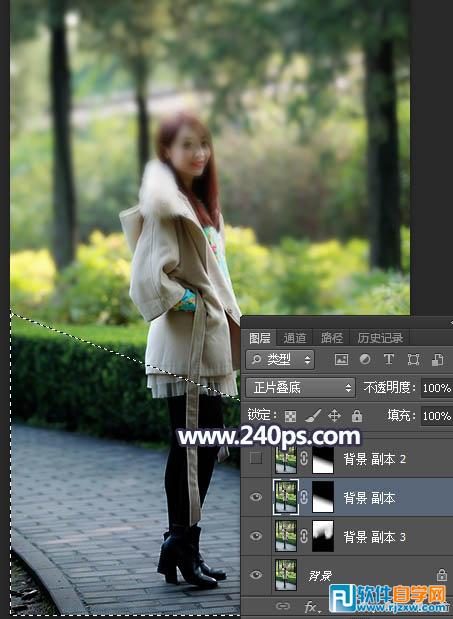Show the 背景 副本 2 layer
The image size is (453, 619).
coord(256,458)
